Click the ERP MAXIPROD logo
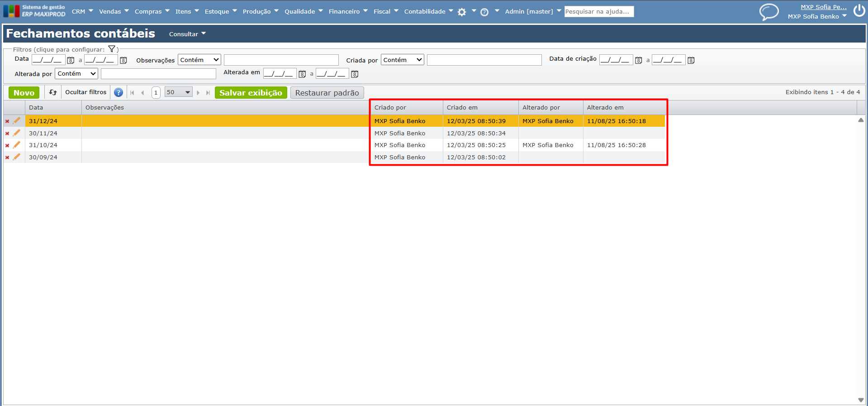 coord(34,11)
